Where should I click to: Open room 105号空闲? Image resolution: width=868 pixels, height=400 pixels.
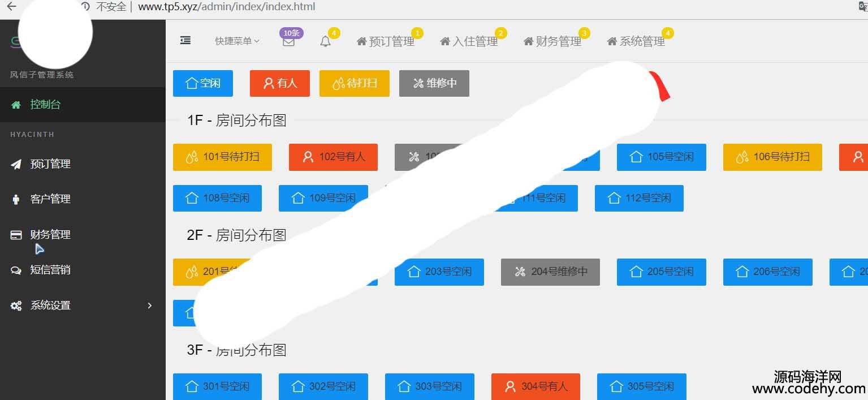662,157
